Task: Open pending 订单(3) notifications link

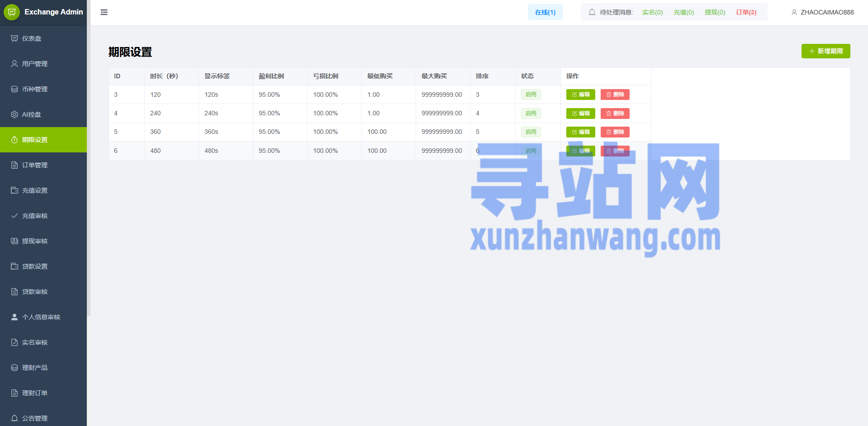Action: tap(746, 12)
